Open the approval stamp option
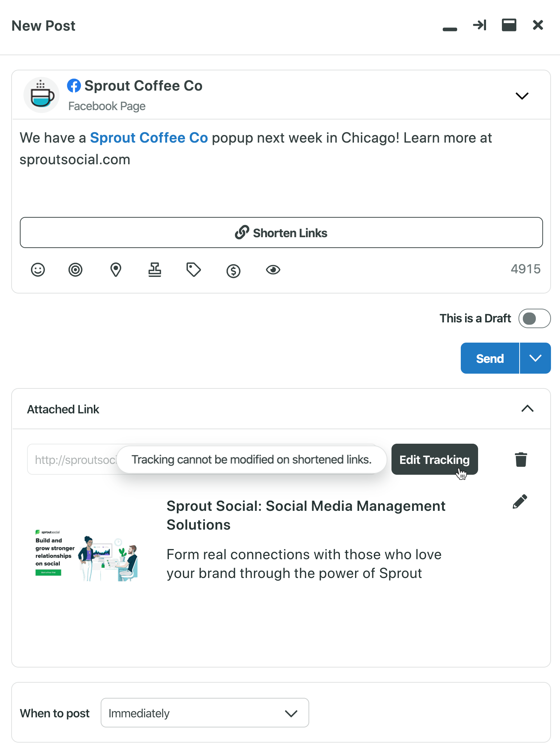Image resolution: width=560 pixels, height=752 pixels. (155, 270)
